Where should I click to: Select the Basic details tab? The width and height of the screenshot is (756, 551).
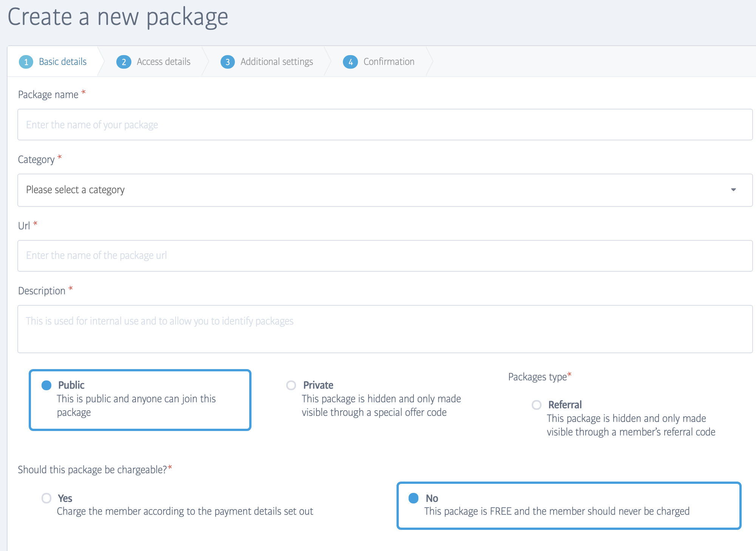(63, 62)
